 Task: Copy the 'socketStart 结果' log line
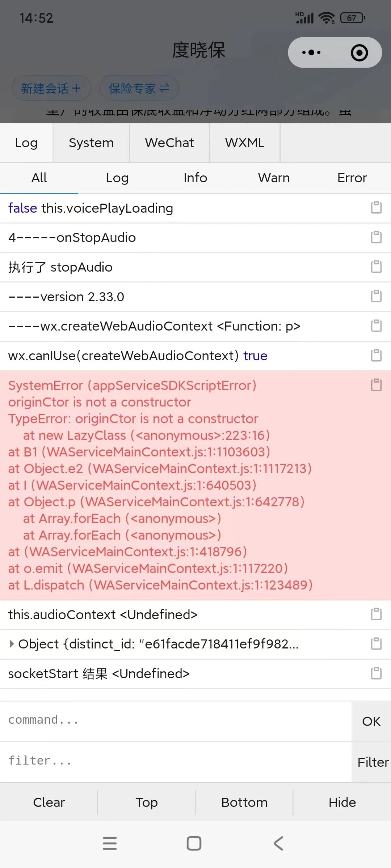pos(376,673)
